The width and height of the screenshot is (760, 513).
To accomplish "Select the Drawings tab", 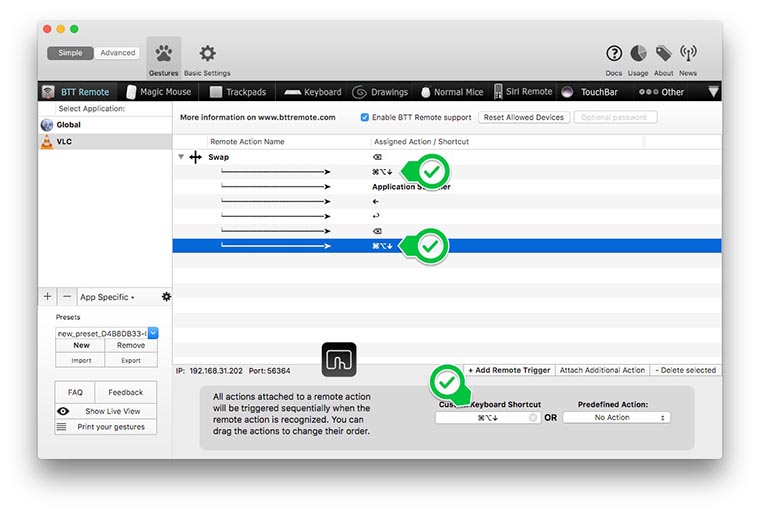I will [x=380, y=92].
